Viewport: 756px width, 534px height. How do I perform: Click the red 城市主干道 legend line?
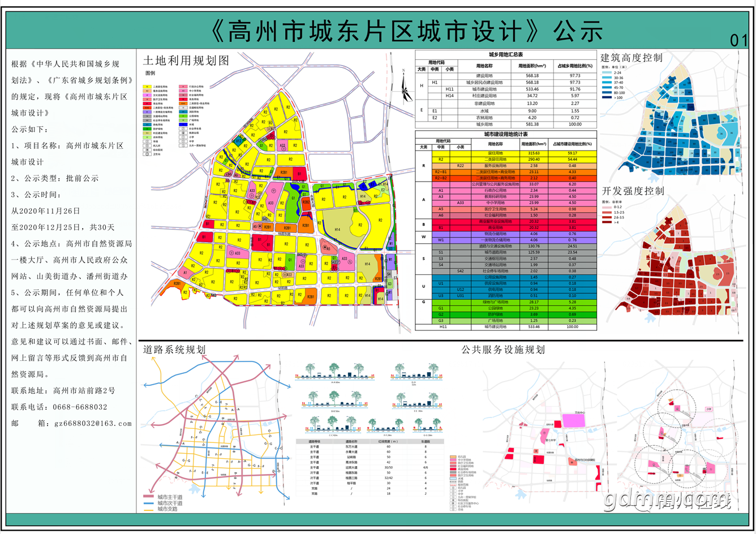[149, 497]
